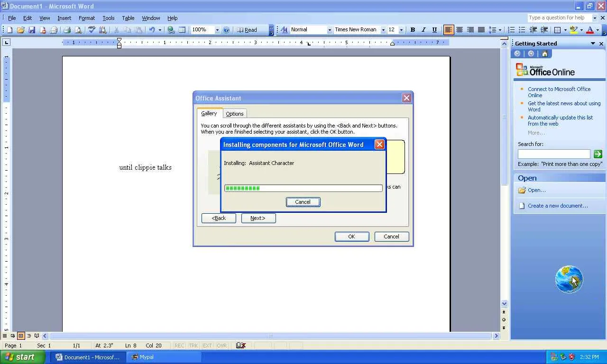
Task: Print the document using the printer icon
Action: click(67, 30)
